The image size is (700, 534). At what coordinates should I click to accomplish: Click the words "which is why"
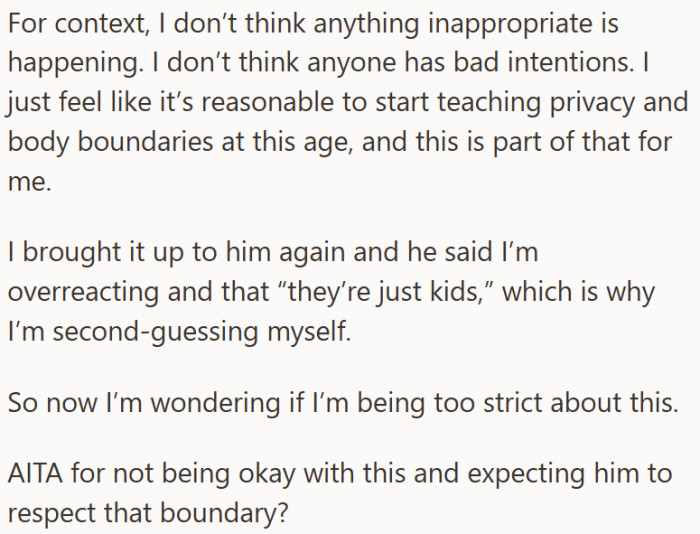[x=579, y=293]
